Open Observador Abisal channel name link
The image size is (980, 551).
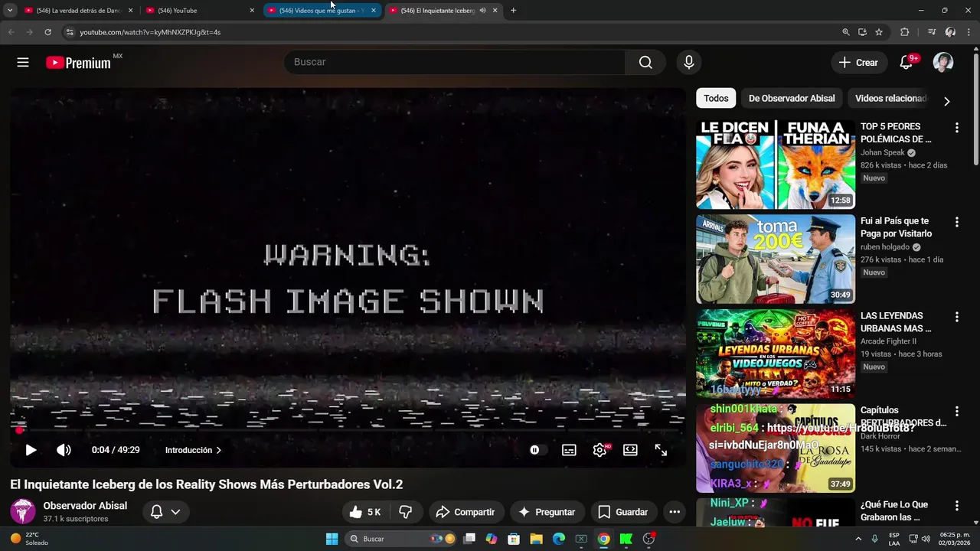(85, 506)
